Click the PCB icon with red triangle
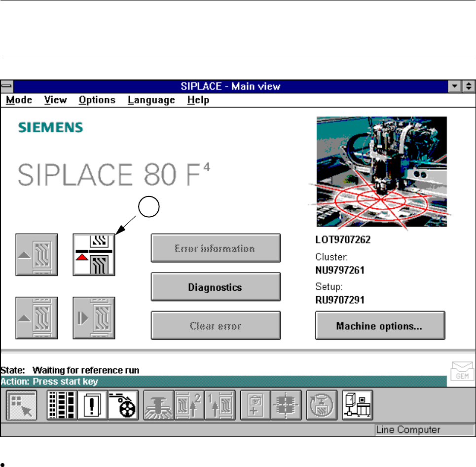Screen dimensions: 476x467 [94, 255]
